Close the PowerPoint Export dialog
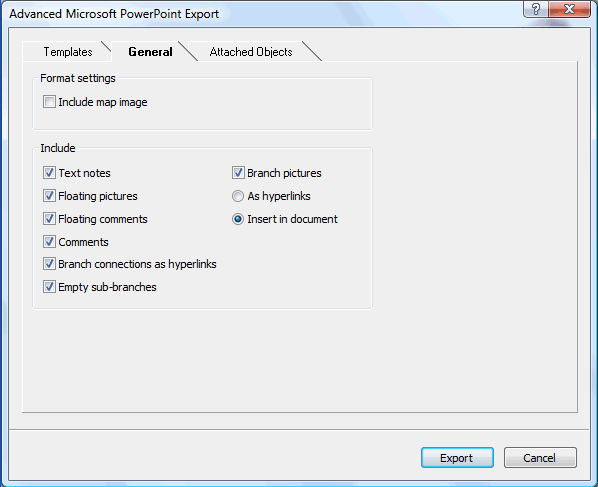 pyautogui.click(x=569, y=9)
